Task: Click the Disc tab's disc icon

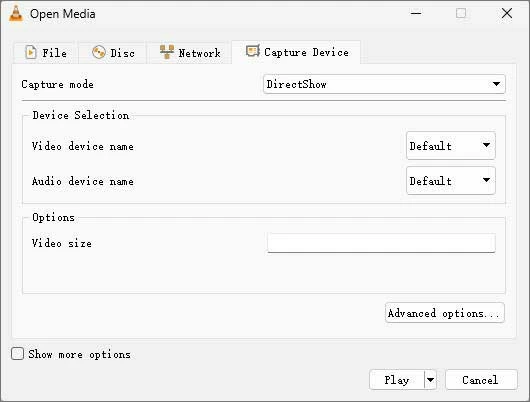Action: click(x=99, y=52)
